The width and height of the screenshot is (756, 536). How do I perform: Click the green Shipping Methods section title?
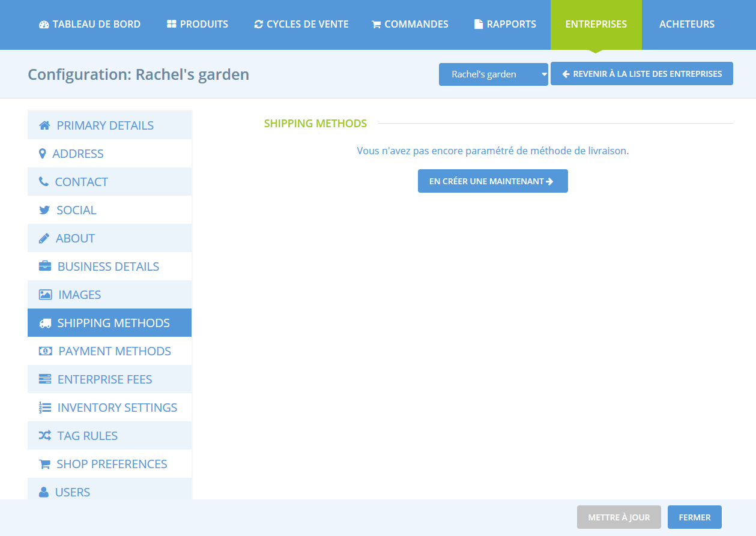[x=315, y=124]
